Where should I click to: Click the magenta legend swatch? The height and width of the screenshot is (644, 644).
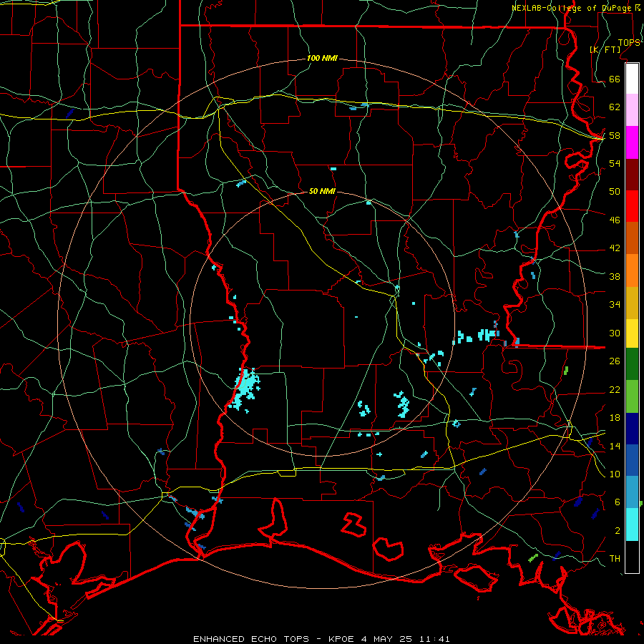[x=632, y=142]
